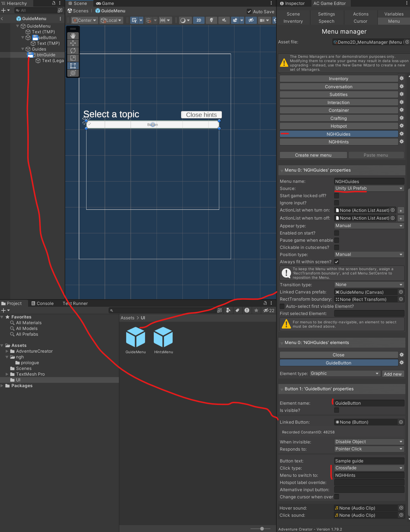Open the Click type Crossfade dropdown

(369, 468)
